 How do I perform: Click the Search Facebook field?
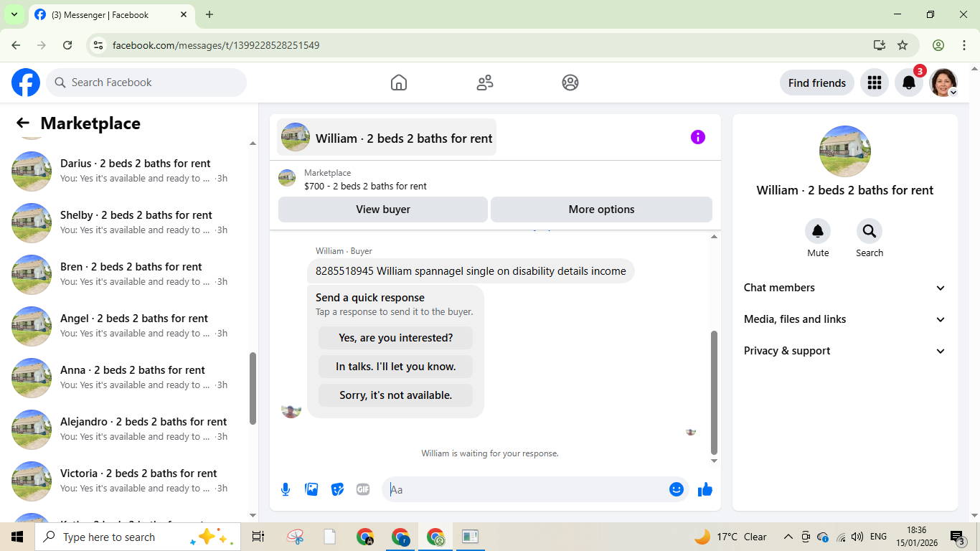[x=146, y=83]
